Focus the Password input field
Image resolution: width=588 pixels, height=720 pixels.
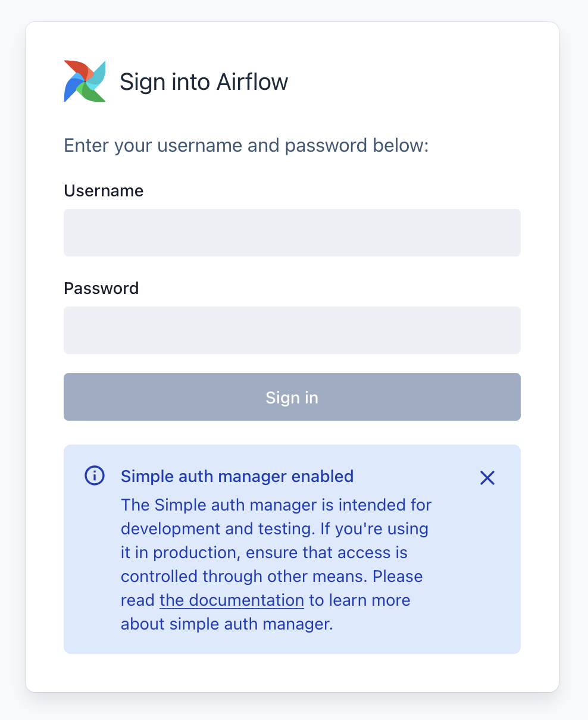pos(292,330)
